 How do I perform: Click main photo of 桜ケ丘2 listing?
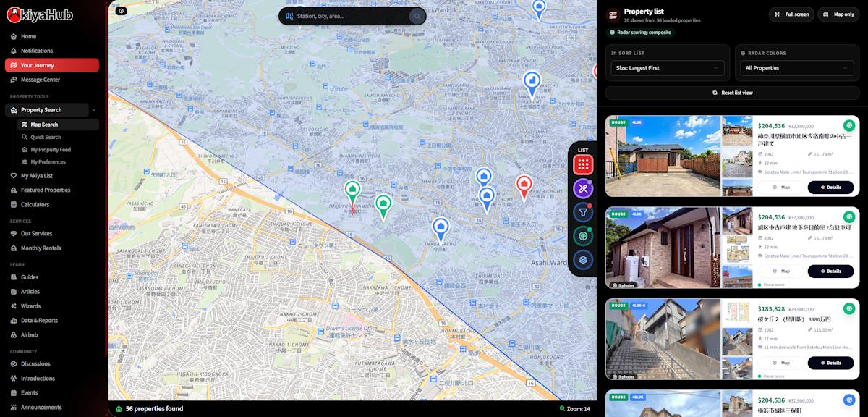pyautogui.click(x=663, y=339)
